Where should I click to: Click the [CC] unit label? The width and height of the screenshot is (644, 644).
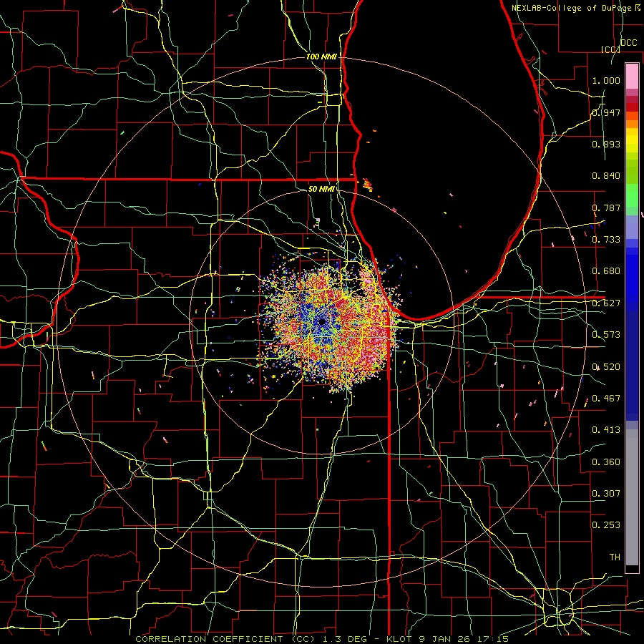coord(610,49)
